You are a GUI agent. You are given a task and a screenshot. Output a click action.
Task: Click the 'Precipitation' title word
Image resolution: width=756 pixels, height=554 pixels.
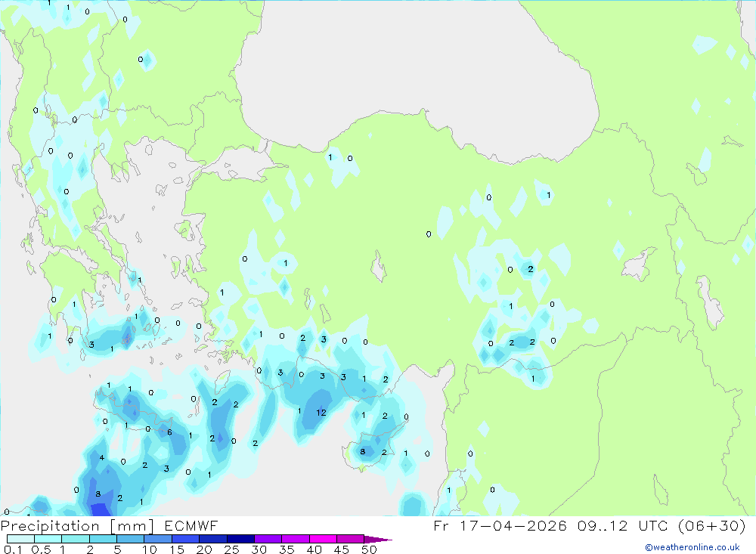coord(50,526)
